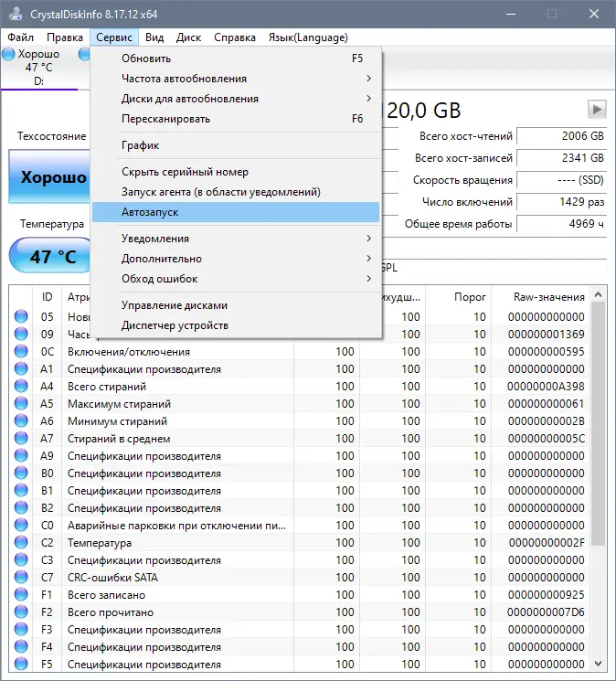This screenshot has width=616, height=681.
Task: Click the Порог column header
Action: [459, 297]
